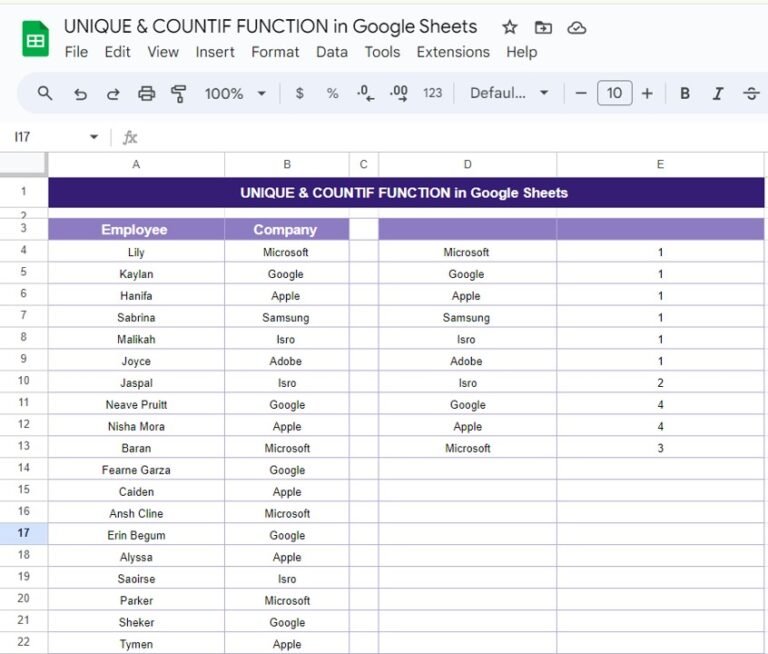Click the select-all corner box
This screenshot has width=768, height=654.
click(x=24, y=164)
